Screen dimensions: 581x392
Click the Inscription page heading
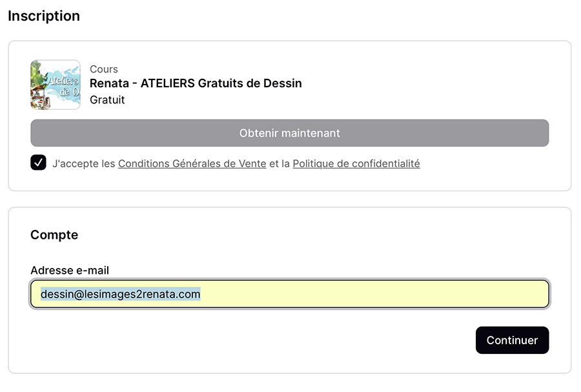44,16
